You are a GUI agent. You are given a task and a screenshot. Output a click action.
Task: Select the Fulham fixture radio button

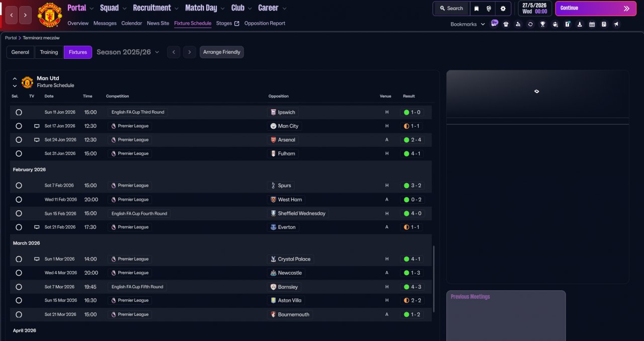(x=19, y=153)
